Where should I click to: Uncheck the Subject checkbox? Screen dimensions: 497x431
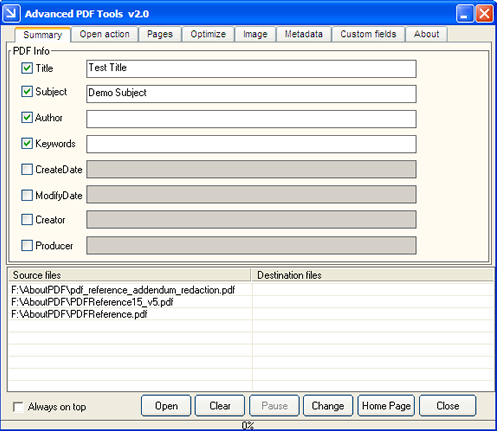[27, 91]
